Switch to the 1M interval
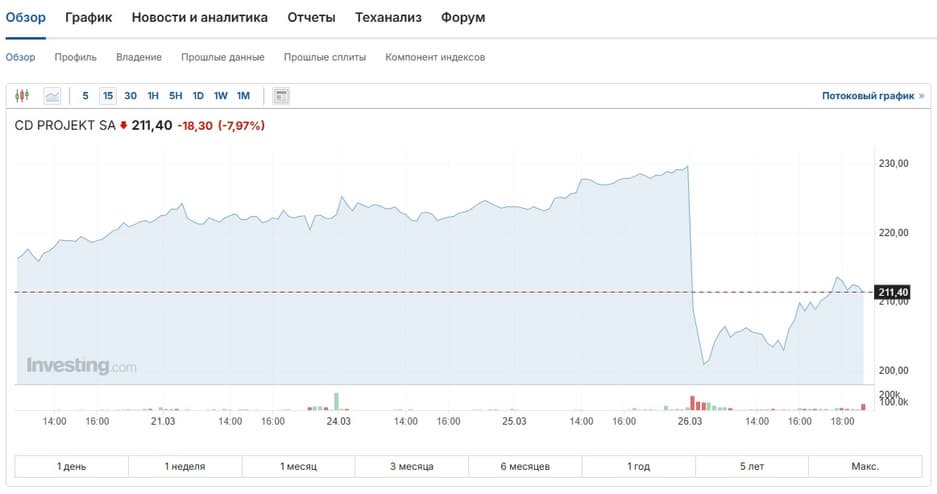 coord(243,96)
